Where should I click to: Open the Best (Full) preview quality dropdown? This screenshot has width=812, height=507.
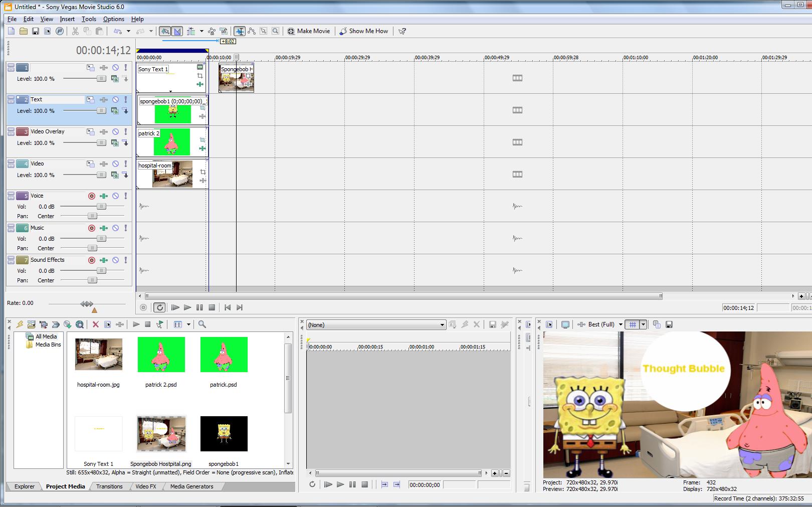(x=621, y=324)
